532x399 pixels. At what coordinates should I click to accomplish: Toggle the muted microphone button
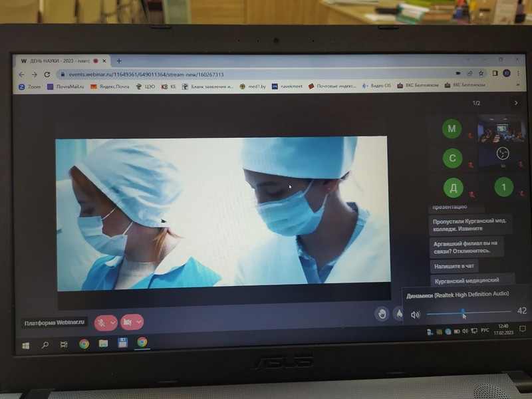[102, 323]
